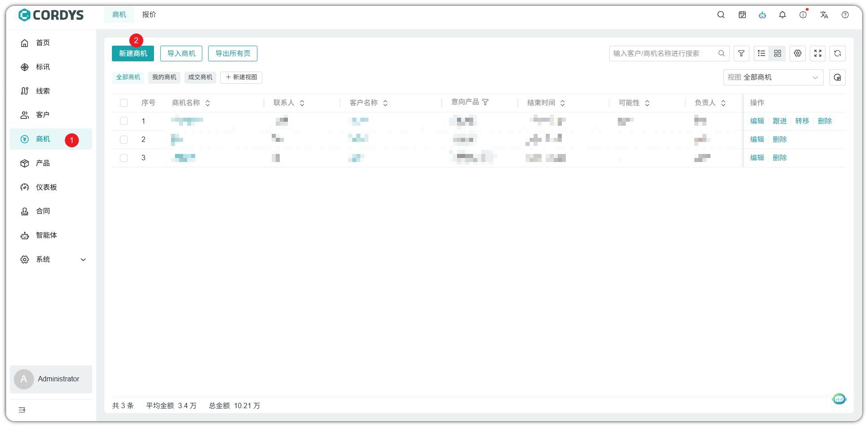Click the 新建商机 button
Image resolution: width=868 pixels, height=427 pixels.
pyautogui.click(x=133, y=54)
